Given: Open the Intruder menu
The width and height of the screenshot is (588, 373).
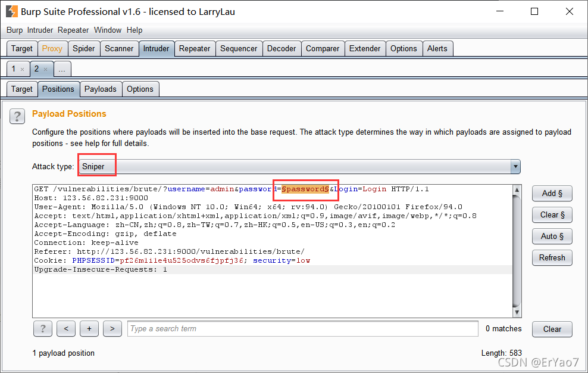Looking at the screenshot, I should click(x=40, y=30).
